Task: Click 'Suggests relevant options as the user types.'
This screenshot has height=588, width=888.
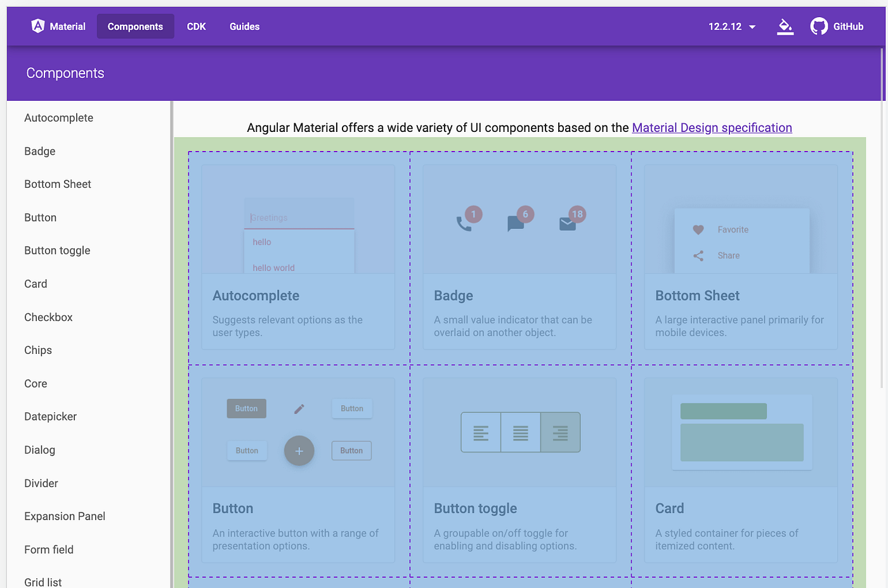Action: tap(287, 326)
